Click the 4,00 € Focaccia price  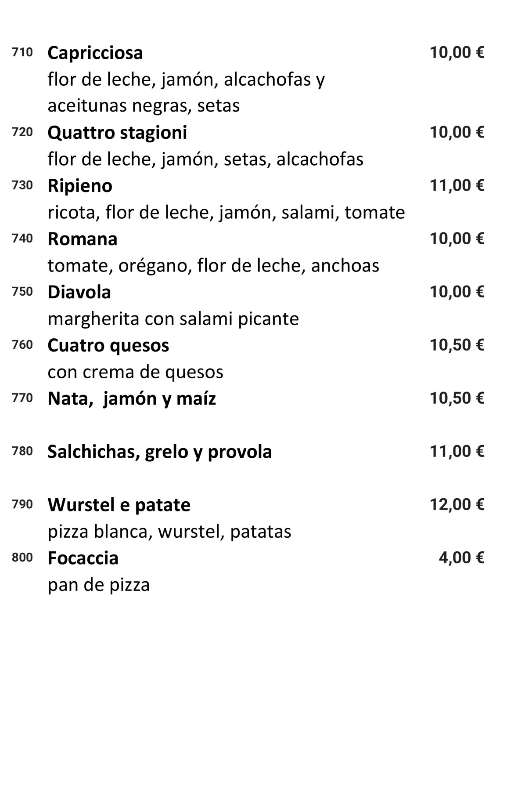(461, 558)
